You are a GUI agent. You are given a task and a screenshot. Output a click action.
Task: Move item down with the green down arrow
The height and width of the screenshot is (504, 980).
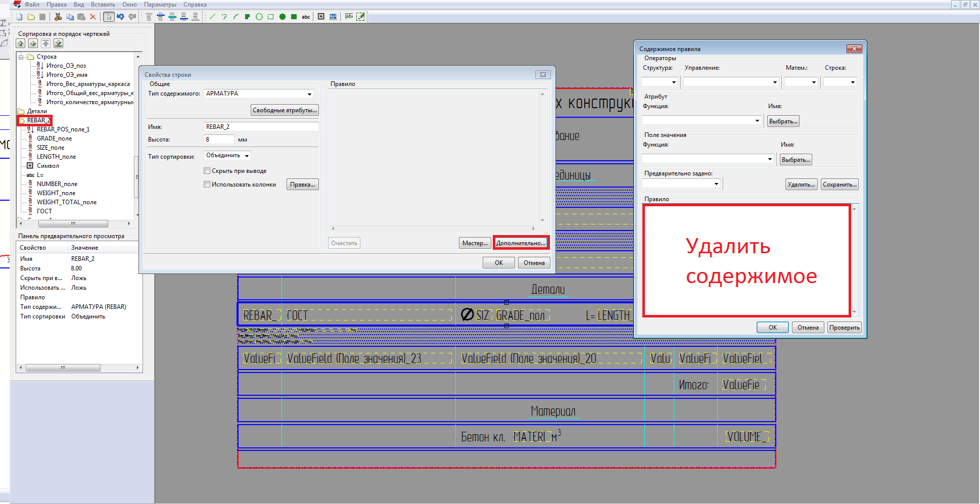pyautogui.click(x=33, y=43)
